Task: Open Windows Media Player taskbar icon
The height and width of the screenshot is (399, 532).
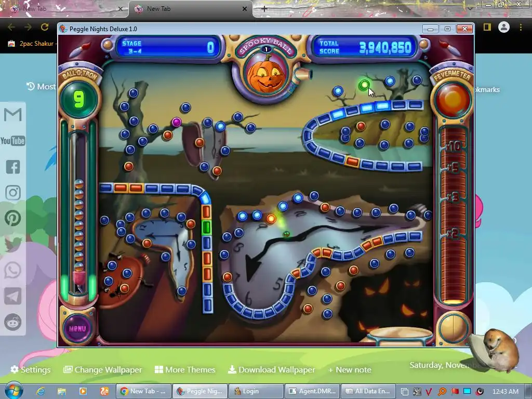Action: pyautogui.click(x=83, y=391)
